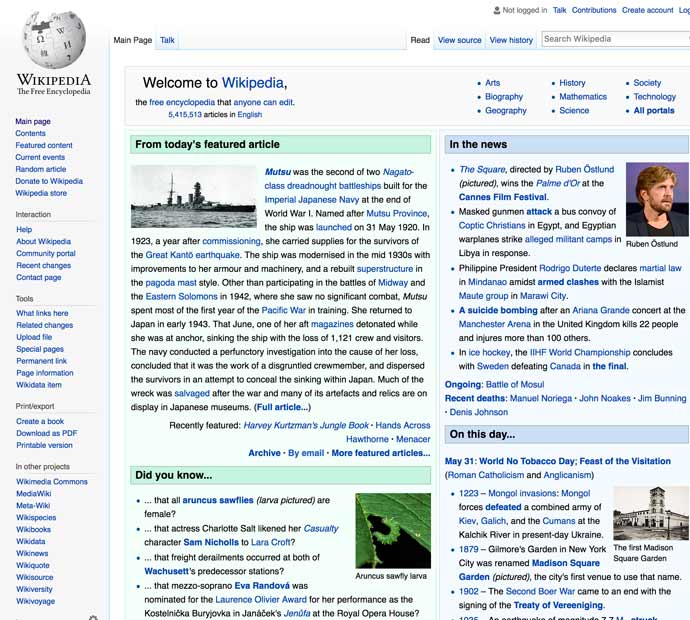690x620 pixels.
Task: Open Printable version
Action: 44,445
